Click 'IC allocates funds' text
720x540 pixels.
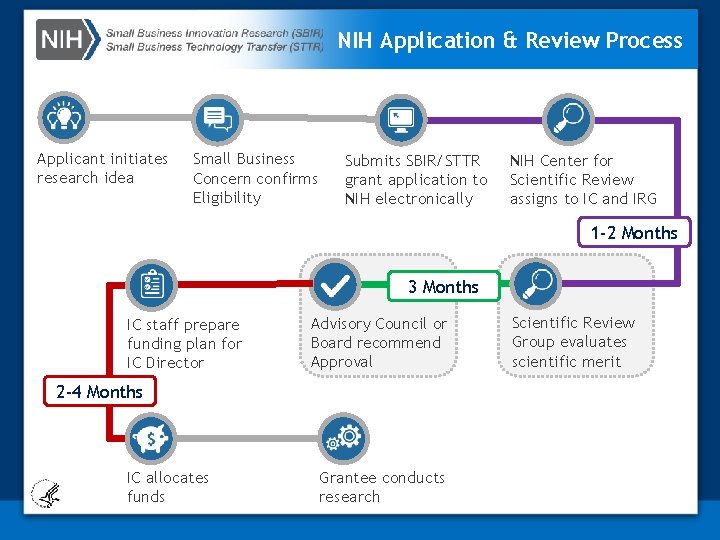pos(168,487)
